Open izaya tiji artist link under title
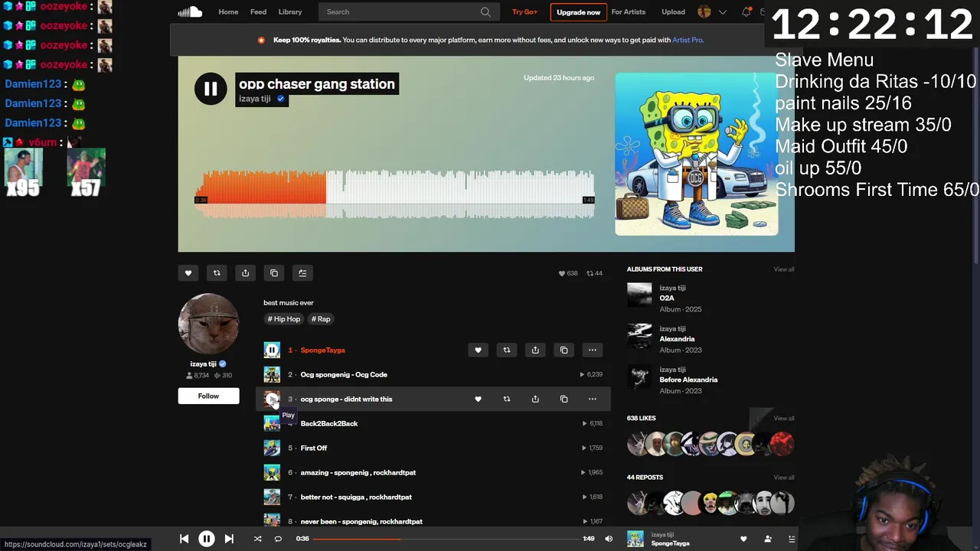 point(255,99)
